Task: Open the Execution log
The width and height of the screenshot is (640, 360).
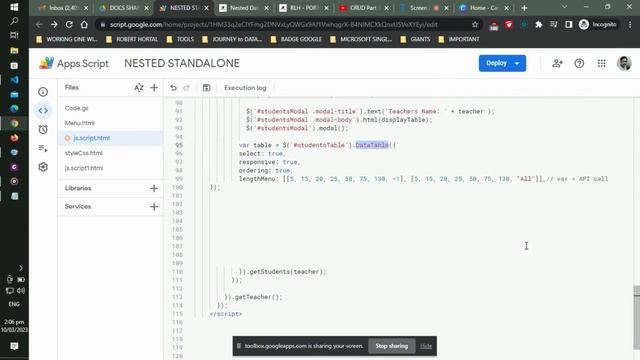Action: pyautogui.click(x=245, y=88)
